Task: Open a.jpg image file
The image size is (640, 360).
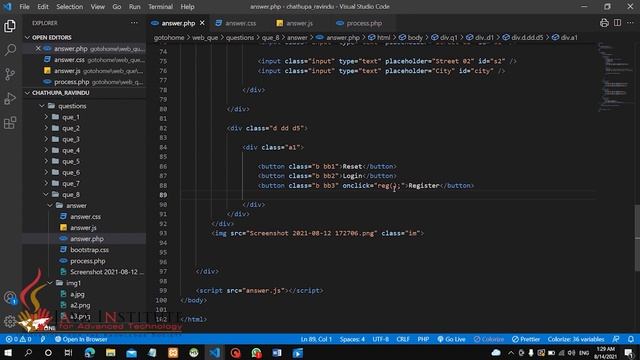Action: 77,294
